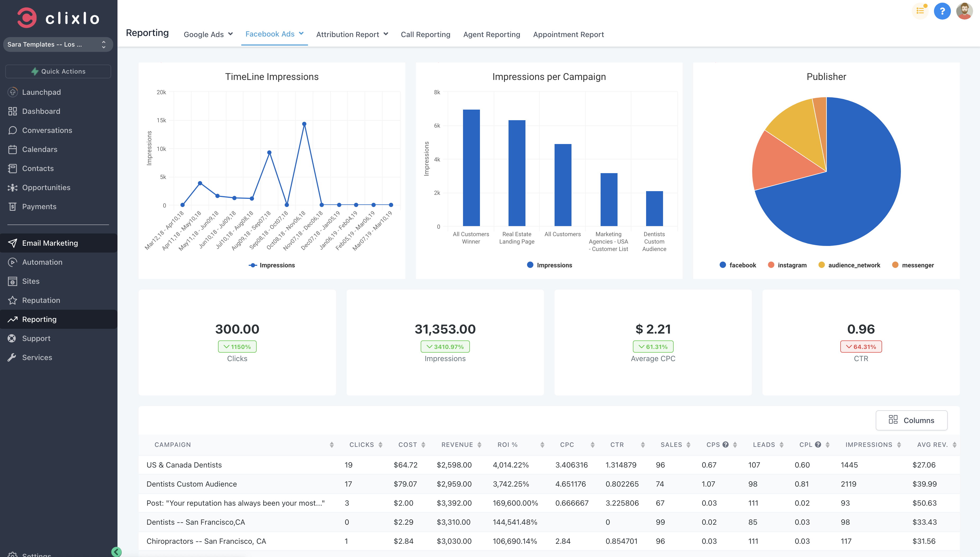Click the Quick Actions button
Screen dimensions: 980x557
(58, 71)
